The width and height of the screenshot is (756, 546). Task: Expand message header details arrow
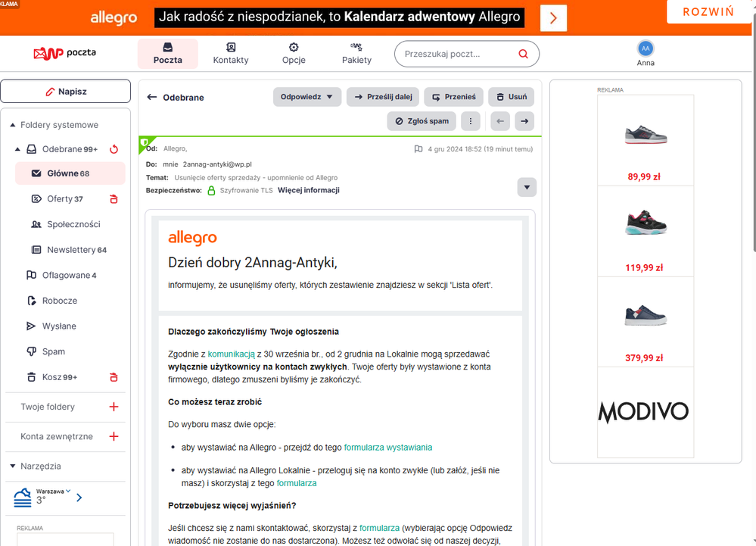527,187
